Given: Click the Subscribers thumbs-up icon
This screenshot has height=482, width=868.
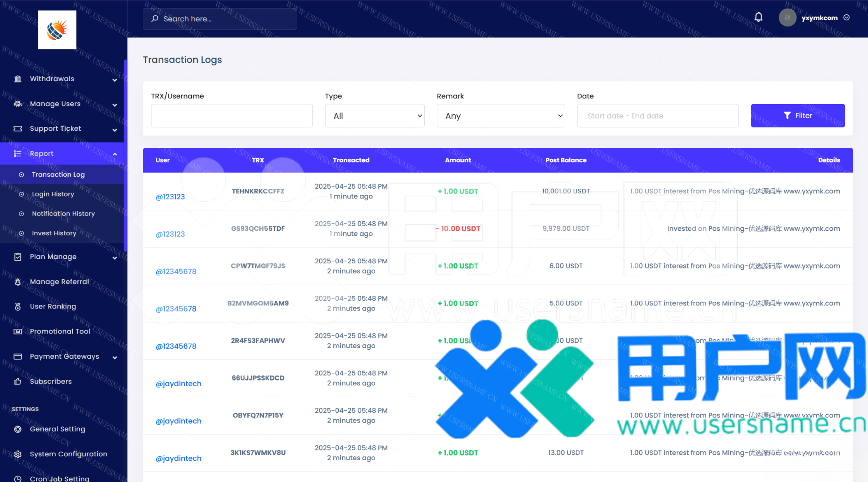Looking at the screenshot, I should [17, 381].
